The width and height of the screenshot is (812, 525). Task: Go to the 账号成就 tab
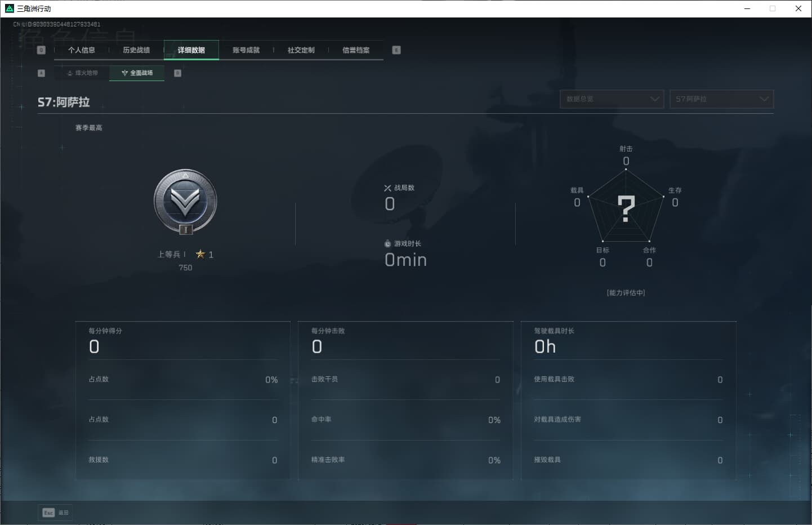click(246, 50)
